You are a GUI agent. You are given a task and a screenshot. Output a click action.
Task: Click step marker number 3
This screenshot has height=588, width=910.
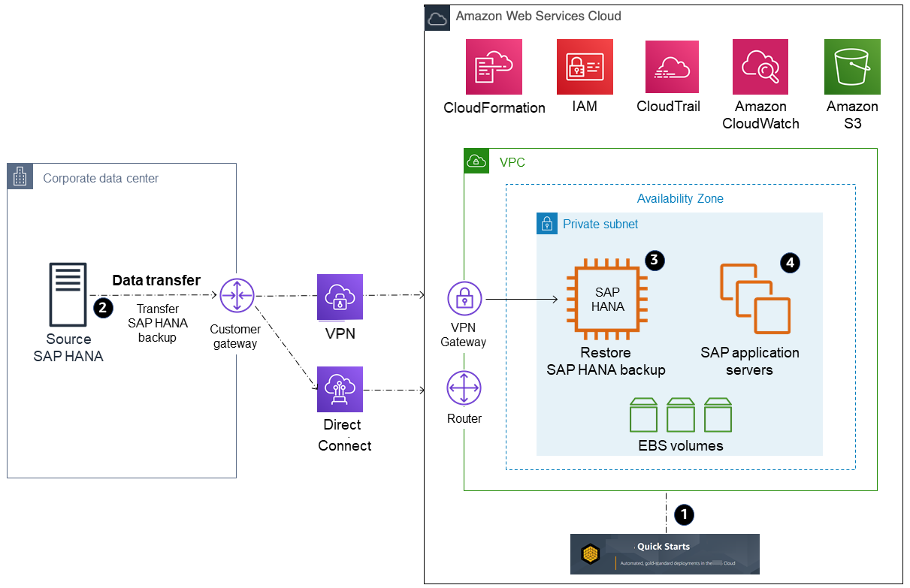pyautogui.click(x=655, y=261)
